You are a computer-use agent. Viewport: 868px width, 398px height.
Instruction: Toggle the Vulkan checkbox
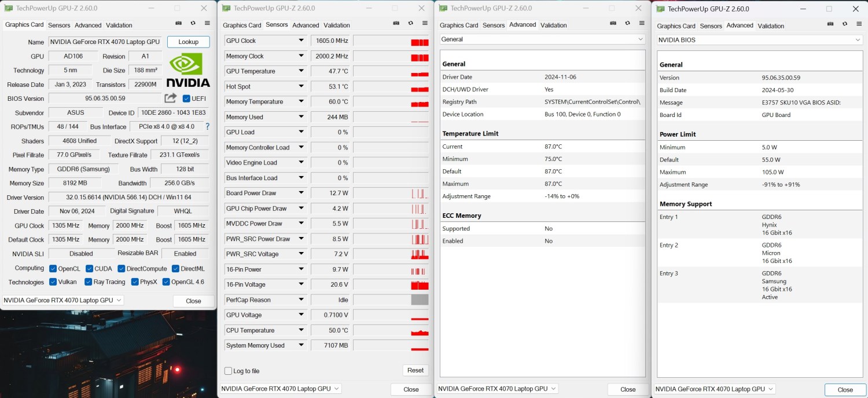point(53,282)
